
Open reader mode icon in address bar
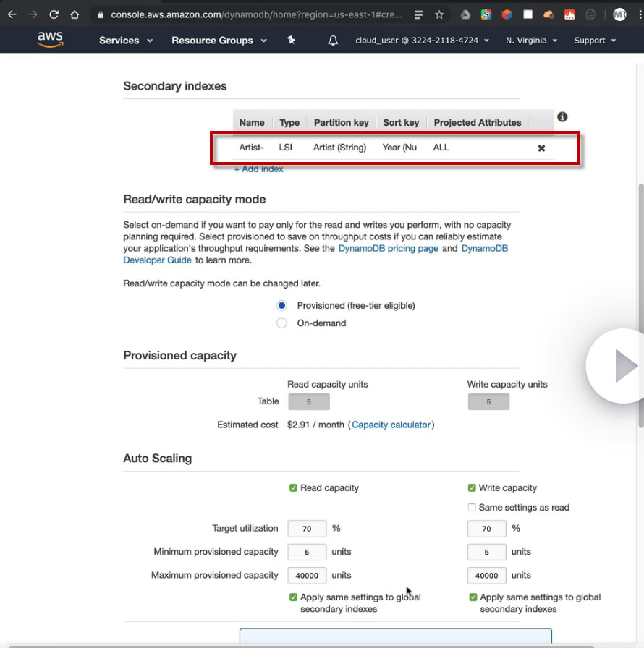418,15
